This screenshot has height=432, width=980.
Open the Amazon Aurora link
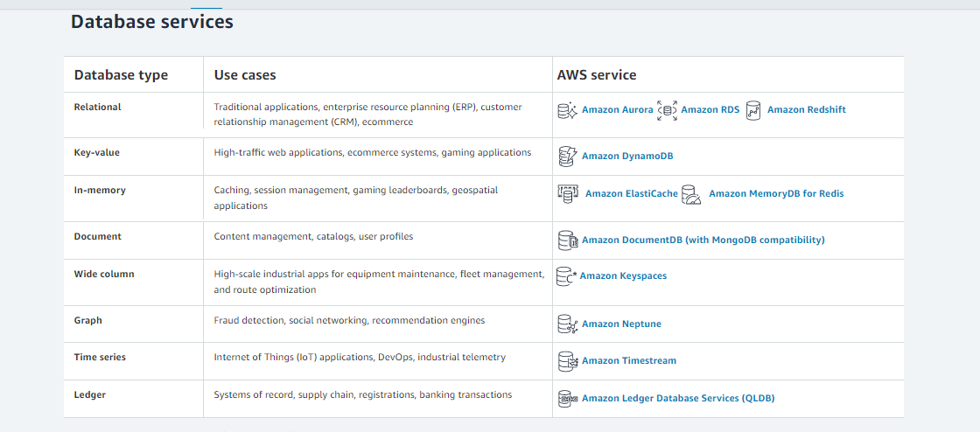pyautogui.click(x=617, y=110)
